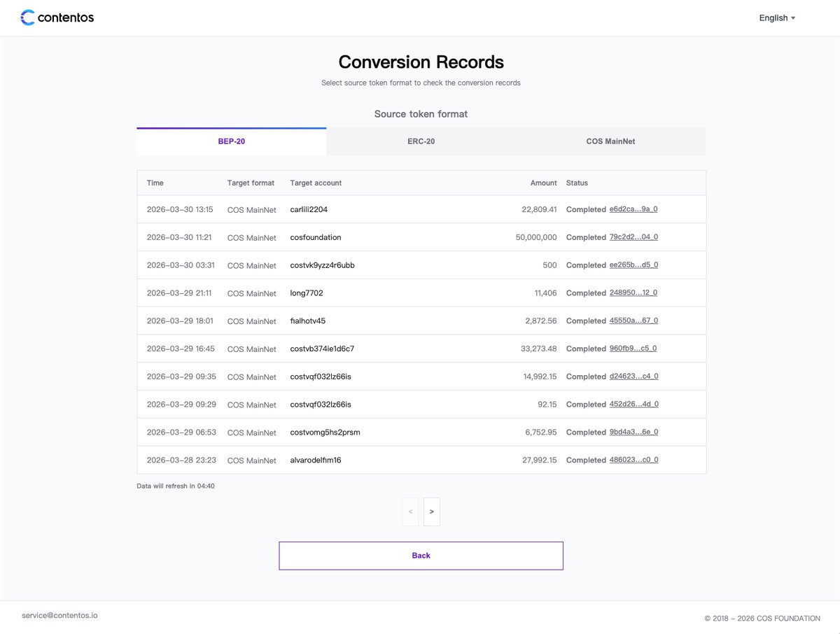Click the amount 50,000,000
The image size is (840, 634).
pos(536,237)
